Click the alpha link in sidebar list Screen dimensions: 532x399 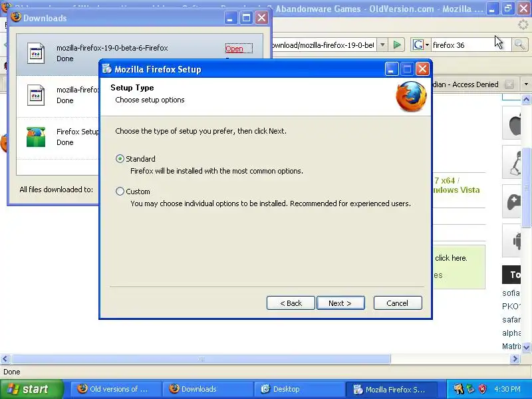coord(511,333)
